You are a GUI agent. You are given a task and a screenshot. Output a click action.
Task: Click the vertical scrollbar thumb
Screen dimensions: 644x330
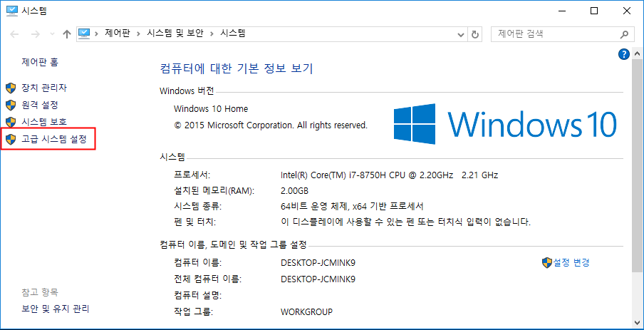[637, 167]
